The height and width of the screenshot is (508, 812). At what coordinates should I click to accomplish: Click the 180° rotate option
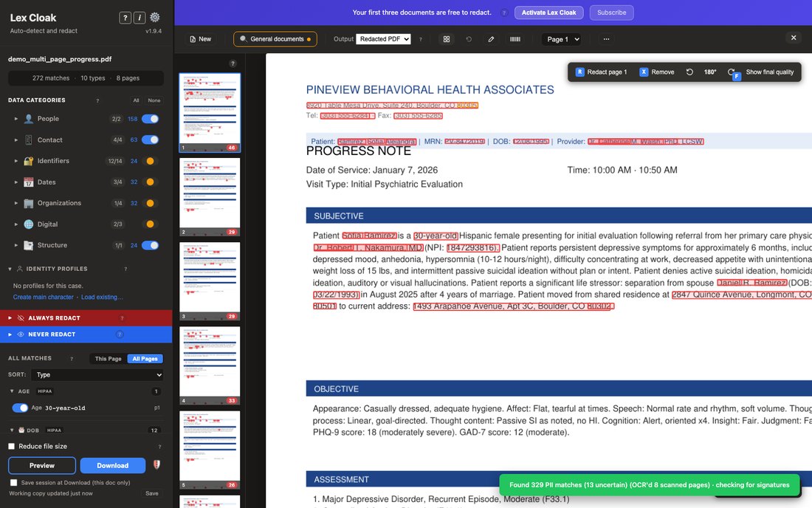tap(710, 72)
